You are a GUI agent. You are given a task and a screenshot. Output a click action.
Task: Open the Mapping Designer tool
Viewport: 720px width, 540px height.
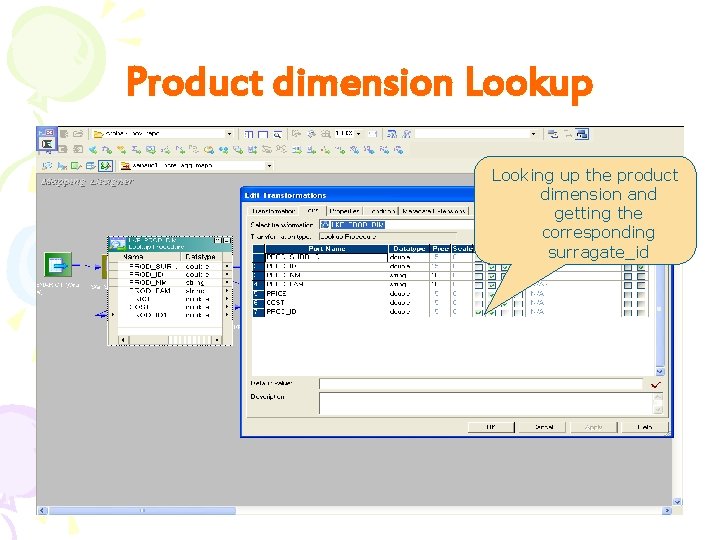106,165
